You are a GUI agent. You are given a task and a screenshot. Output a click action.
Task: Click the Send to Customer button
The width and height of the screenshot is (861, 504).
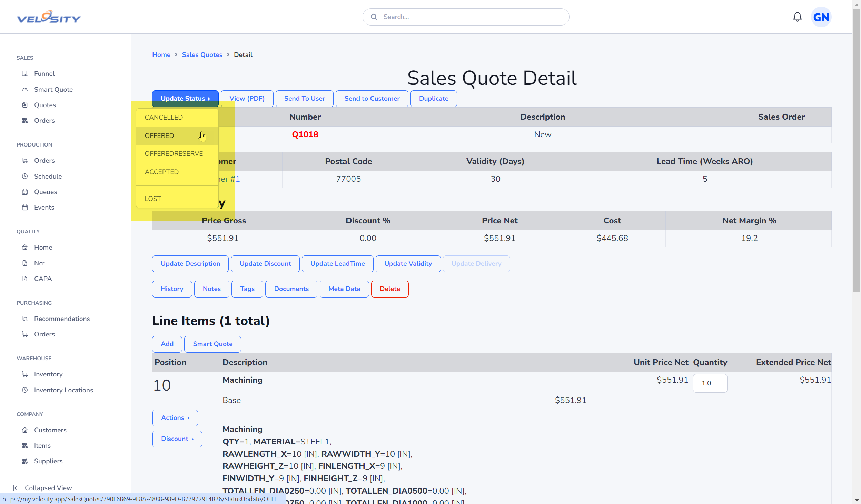click(372, 99)
